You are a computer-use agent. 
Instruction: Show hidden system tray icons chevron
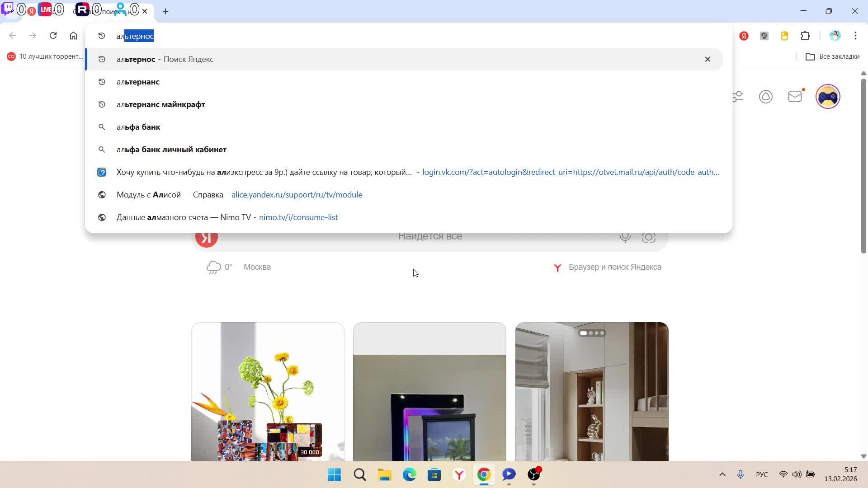click(x=722, y=474)
